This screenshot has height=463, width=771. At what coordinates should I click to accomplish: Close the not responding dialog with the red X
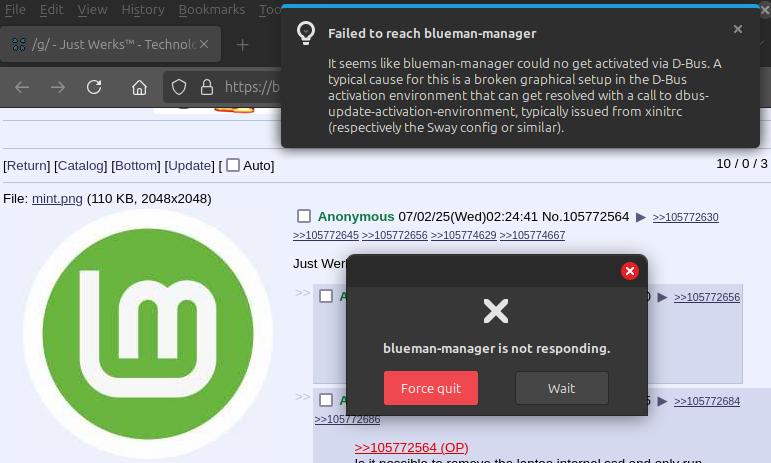(629, 271)
